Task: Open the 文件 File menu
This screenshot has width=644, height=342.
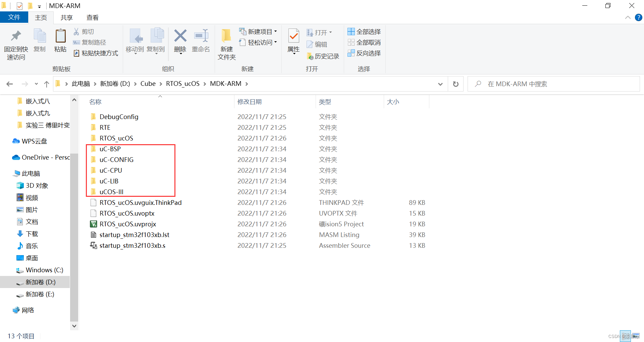Action: pos(14,17)
